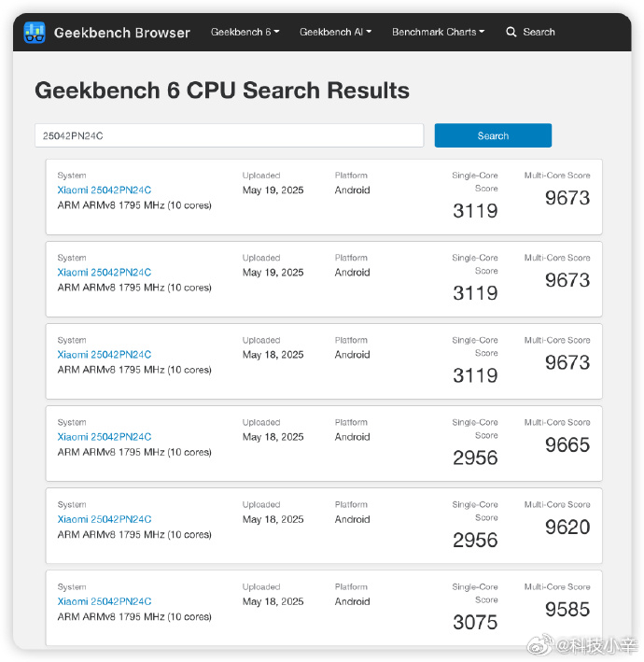
Task: Open first Xiaomi 25042PN24C result link
Action: click(x=105, y=190)
